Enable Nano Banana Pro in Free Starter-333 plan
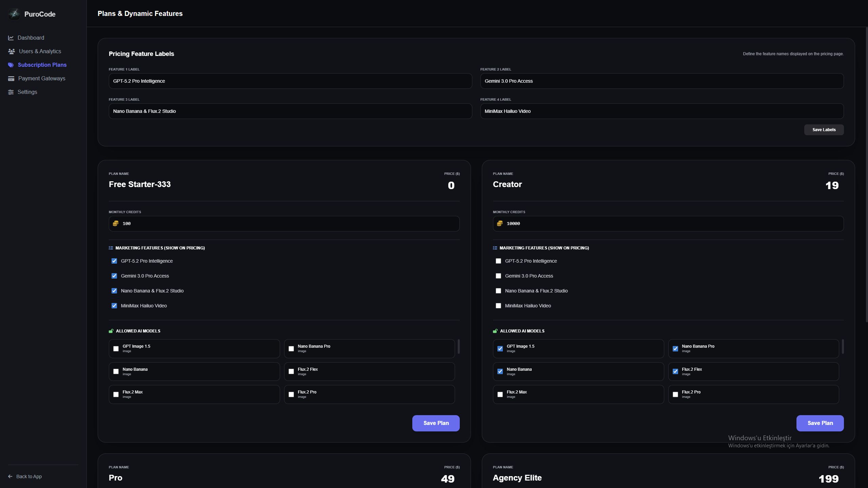The image size is (868, 488). [291, 349]
